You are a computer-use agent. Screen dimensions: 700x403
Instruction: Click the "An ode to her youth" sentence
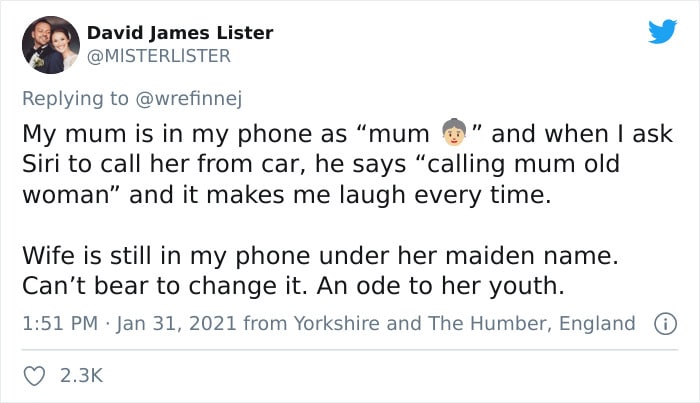tap(441, 286)
